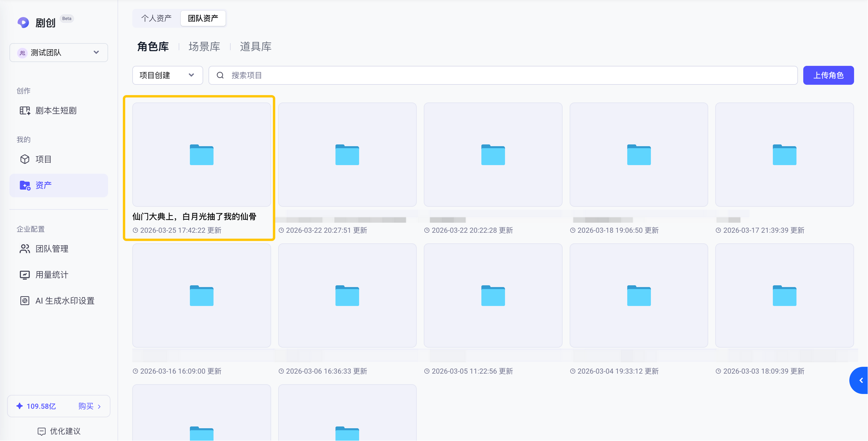Click the 剧创 logo icon
Image resolution: width=868 pixels, height=441 pixels.
point(23,23)
